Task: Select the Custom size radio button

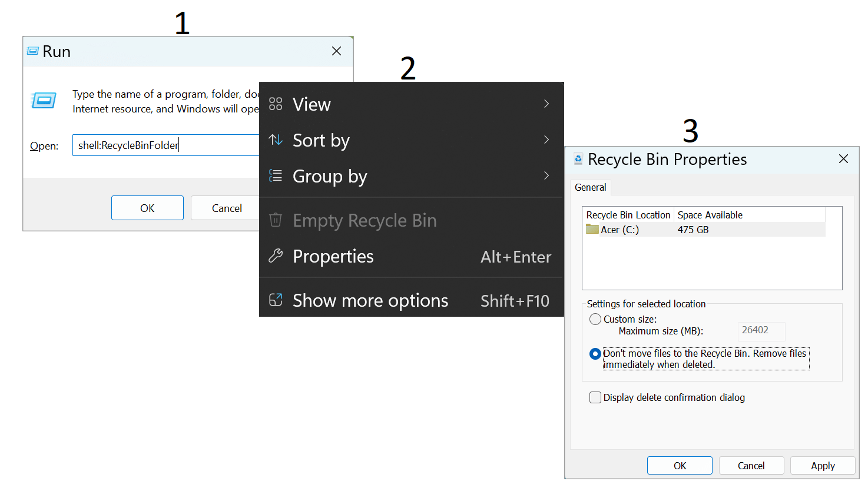Action: (x=595, y=319)
